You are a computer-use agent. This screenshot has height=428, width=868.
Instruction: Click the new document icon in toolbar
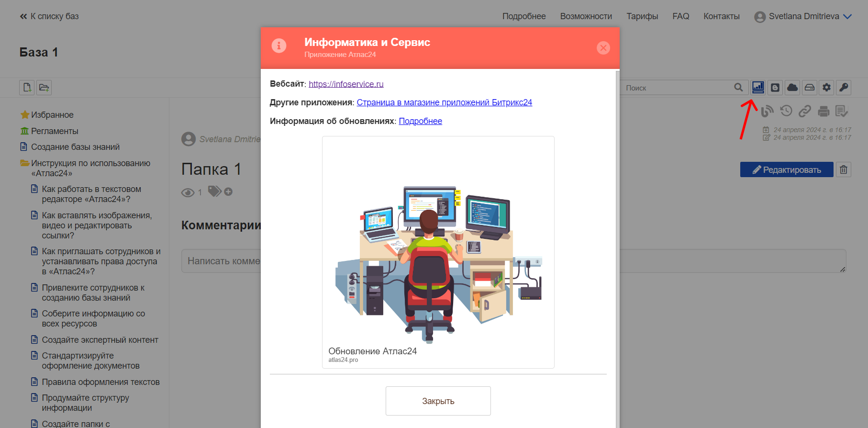click(27, 88)
